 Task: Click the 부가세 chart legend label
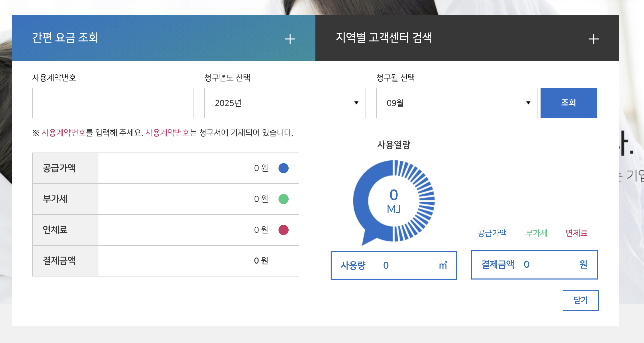point(536,233)
